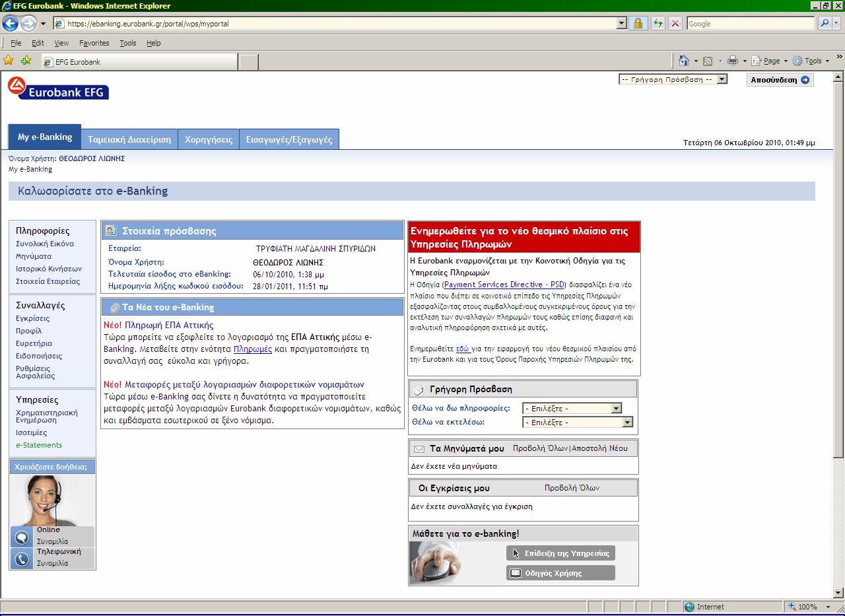Click the browser Forward arrow button
Viewport: 845px width, 616px height.
coord(28,23)
